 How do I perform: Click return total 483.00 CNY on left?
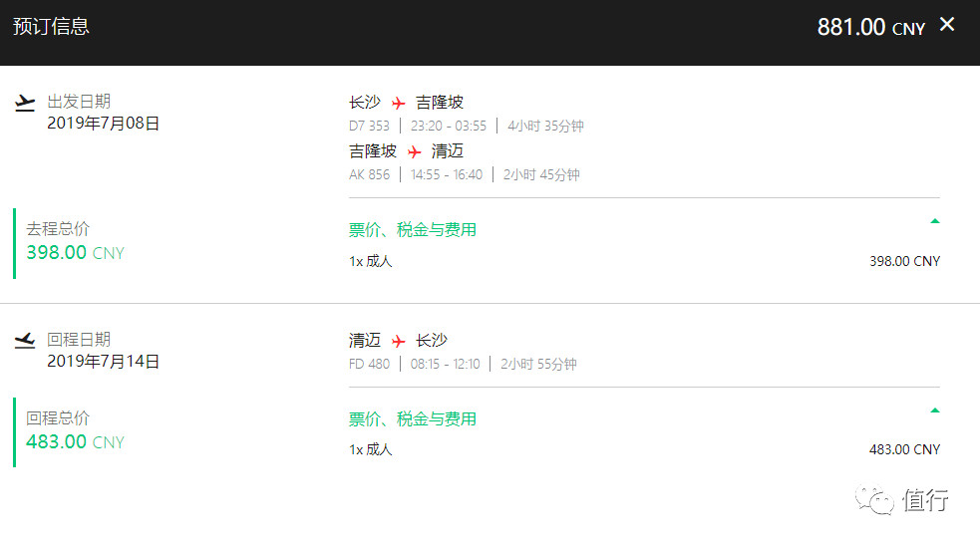[x=76, y=442]
